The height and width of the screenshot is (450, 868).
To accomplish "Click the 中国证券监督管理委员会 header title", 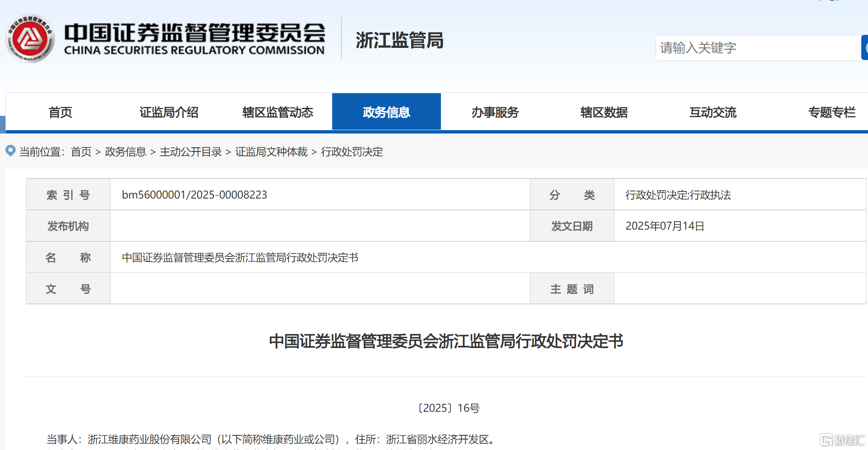I will click(194, 39).
